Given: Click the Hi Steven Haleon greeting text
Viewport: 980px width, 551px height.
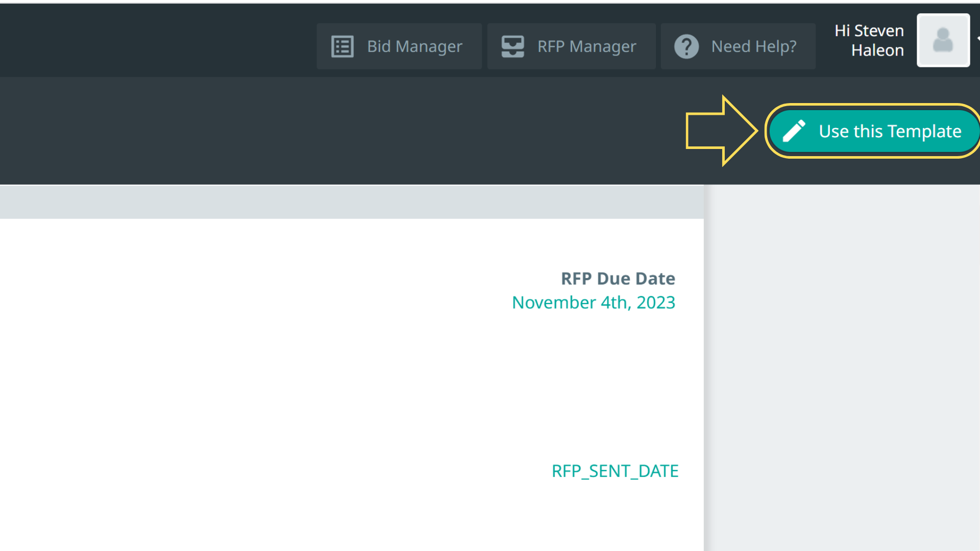Looking at the screenshot, I should (x=869, y=31).
